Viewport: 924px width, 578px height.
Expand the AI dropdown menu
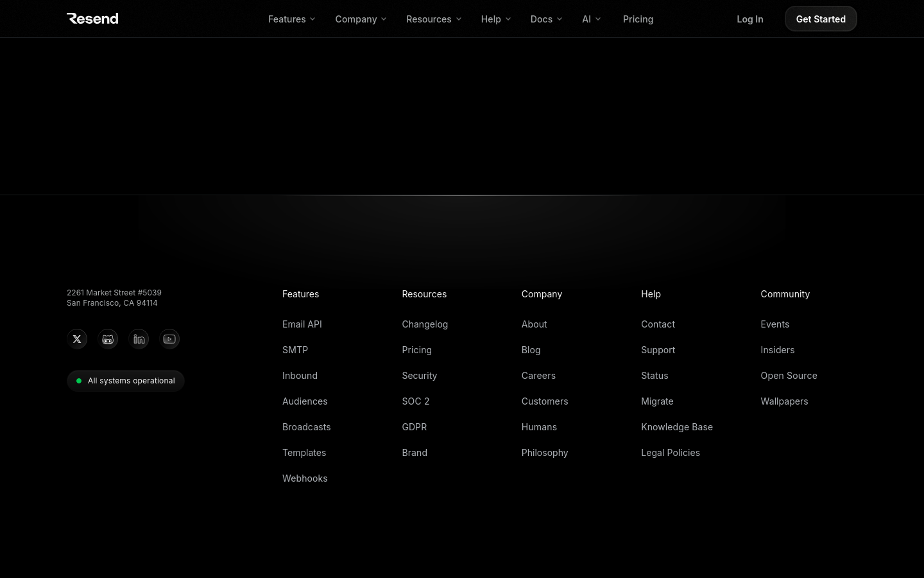[x=591, y=19]
